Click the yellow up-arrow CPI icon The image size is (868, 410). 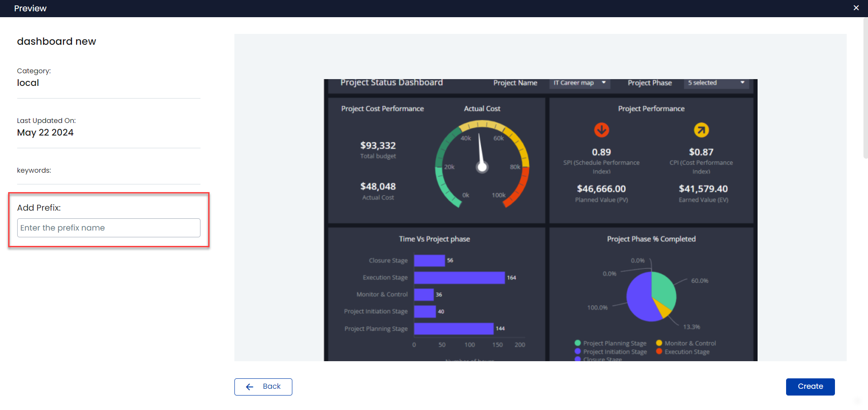point(701,130)
